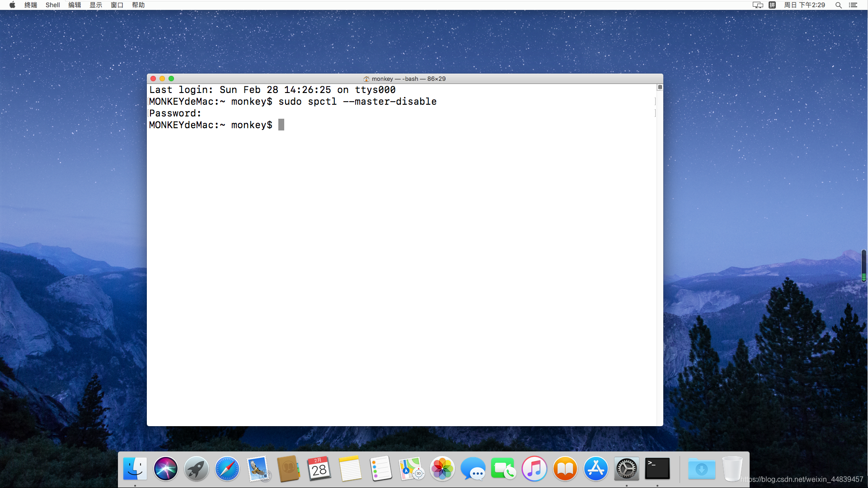Click screen mirroring display icon in menu bar

[x=758, y=5]
